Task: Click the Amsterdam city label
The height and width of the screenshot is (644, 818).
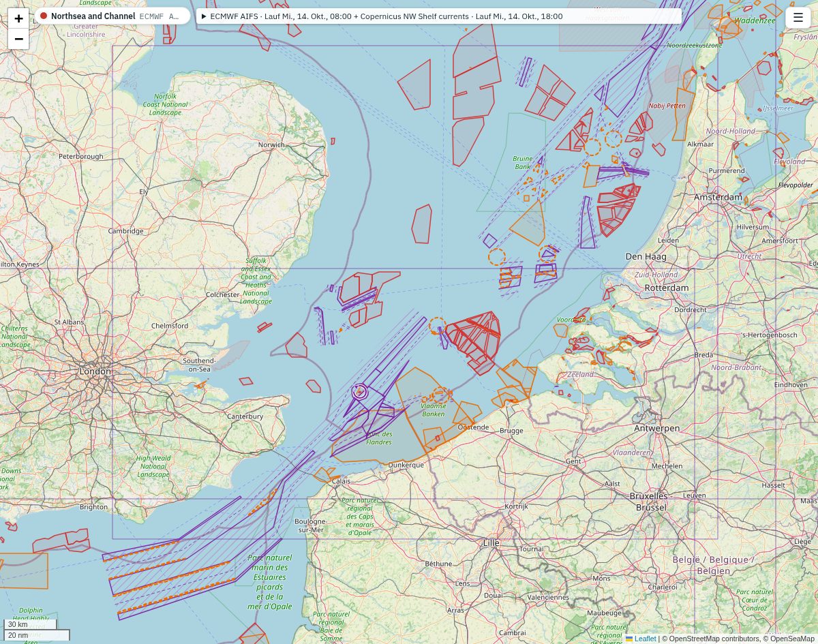Action: pos(718,197)
